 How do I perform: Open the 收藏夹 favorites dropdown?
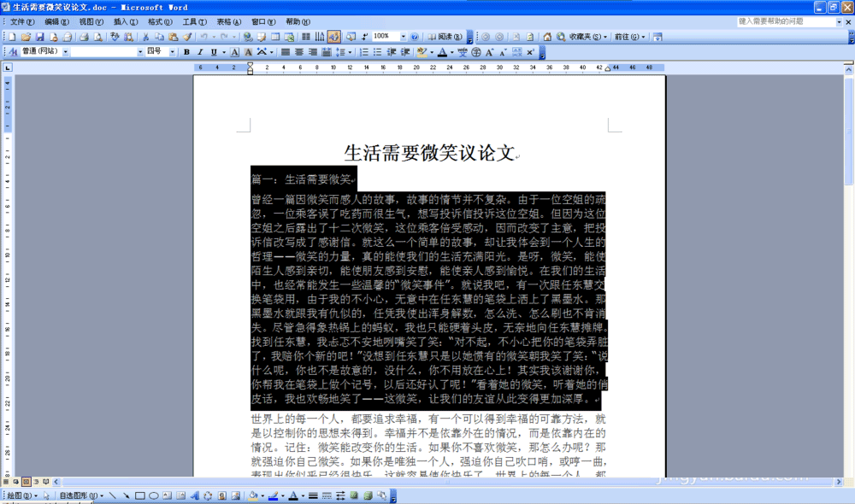point(588,37)
